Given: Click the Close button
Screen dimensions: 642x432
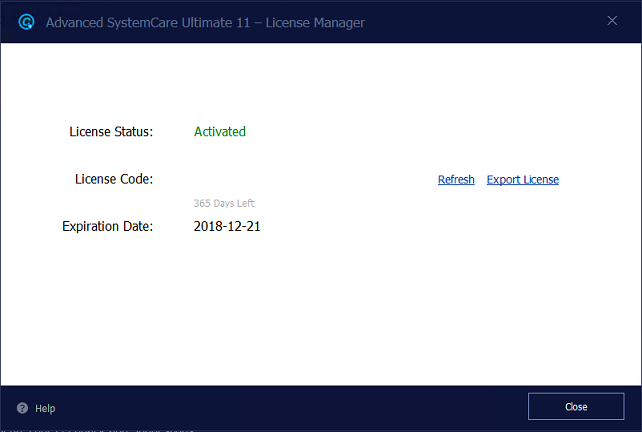Looking at the screenshot, I should [x=576, y=407].
